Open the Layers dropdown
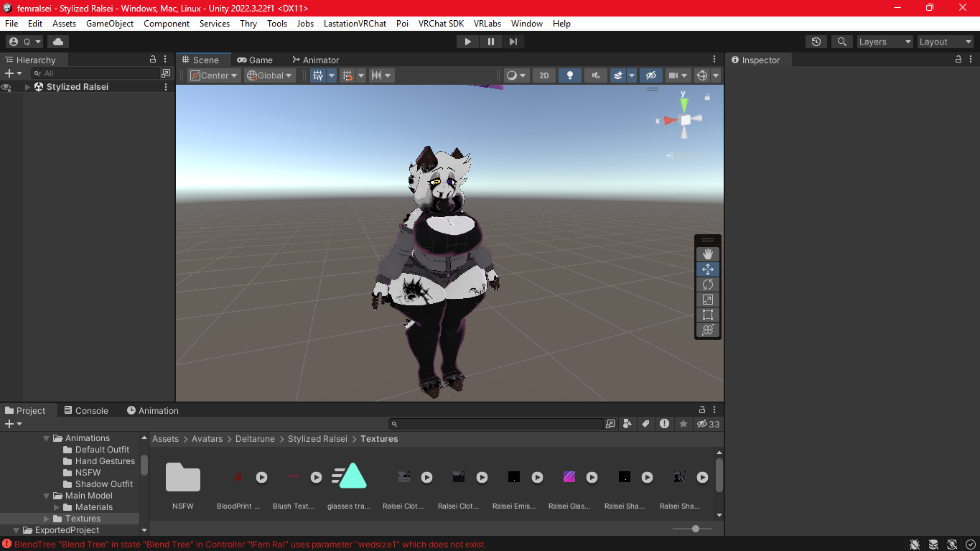This screenshot has height=551, width=980. [x=885, y=42]
